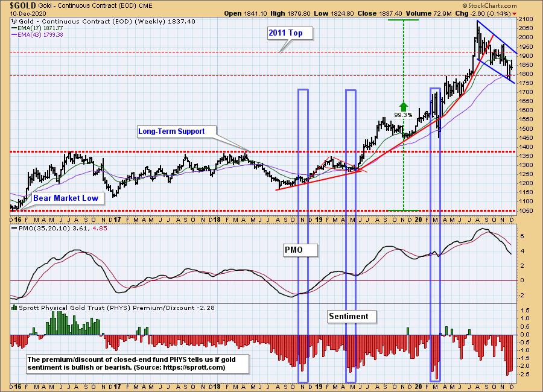Image resolution: width=543 pixels, height=392 pixels.
Task: Select the Sprott Physical Gold Trust legend text
Action: [x=116, y=308]
